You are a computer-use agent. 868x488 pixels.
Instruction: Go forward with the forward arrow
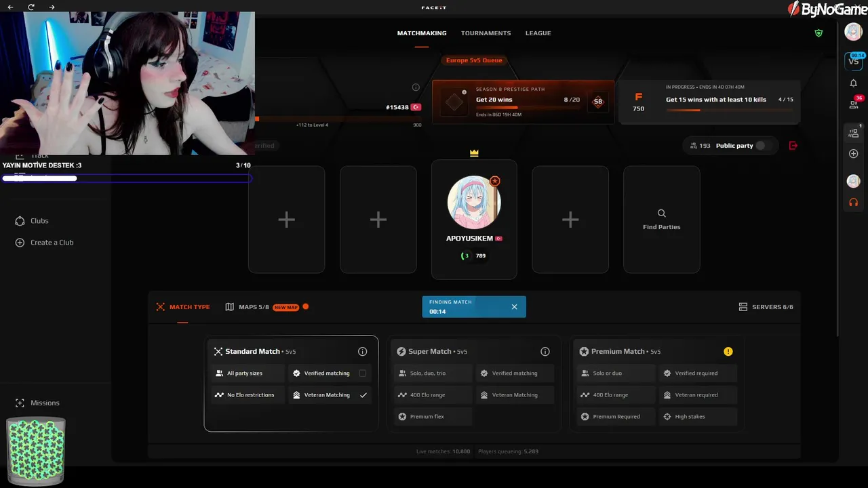52,7
